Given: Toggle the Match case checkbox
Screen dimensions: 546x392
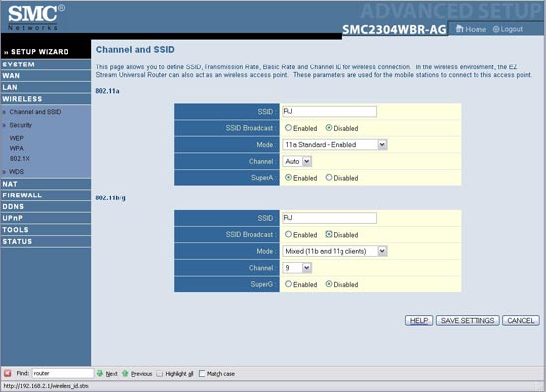Looking at the screenshot, I should pos(202,373).
